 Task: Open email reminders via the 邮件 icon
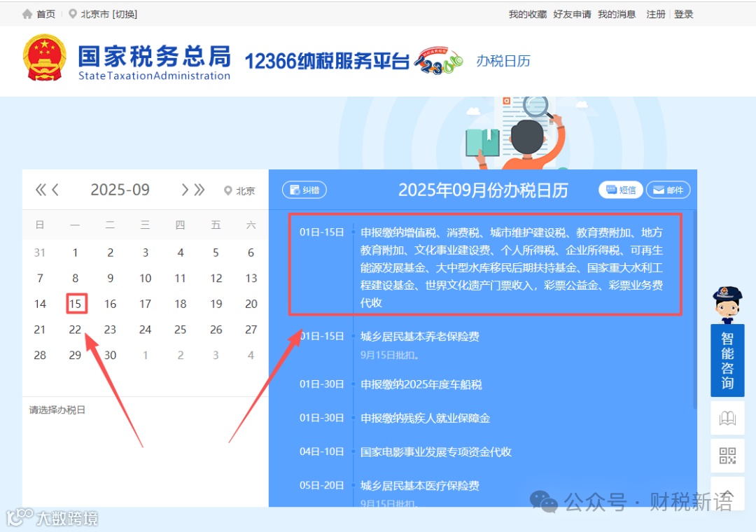[668, 190]
